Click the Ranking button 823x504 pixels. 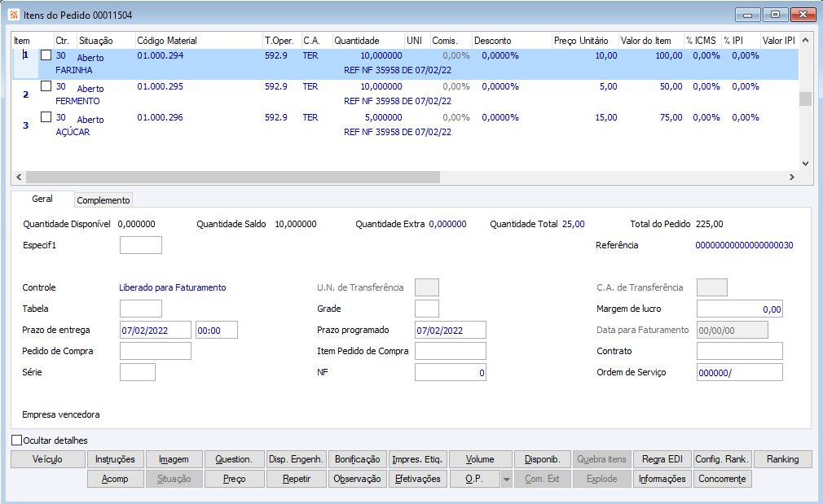(x=783, y=459)
